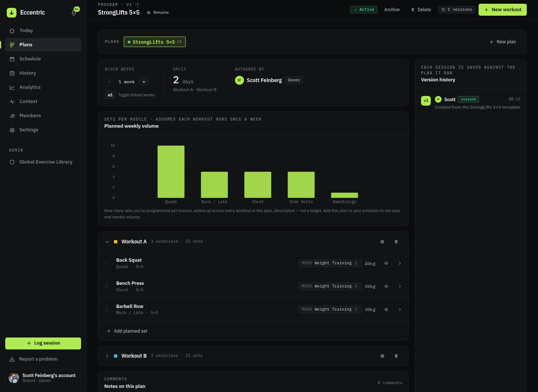Screen dimensions: 538x392
Task: Open Settings from the sidebar
Action: 43,130
